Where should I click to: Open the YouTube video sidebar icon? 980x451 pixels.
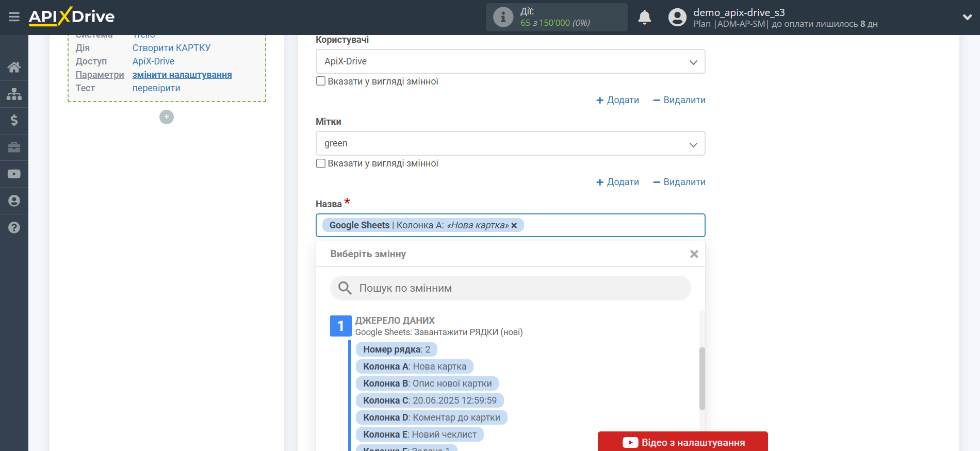coord(14,174)
